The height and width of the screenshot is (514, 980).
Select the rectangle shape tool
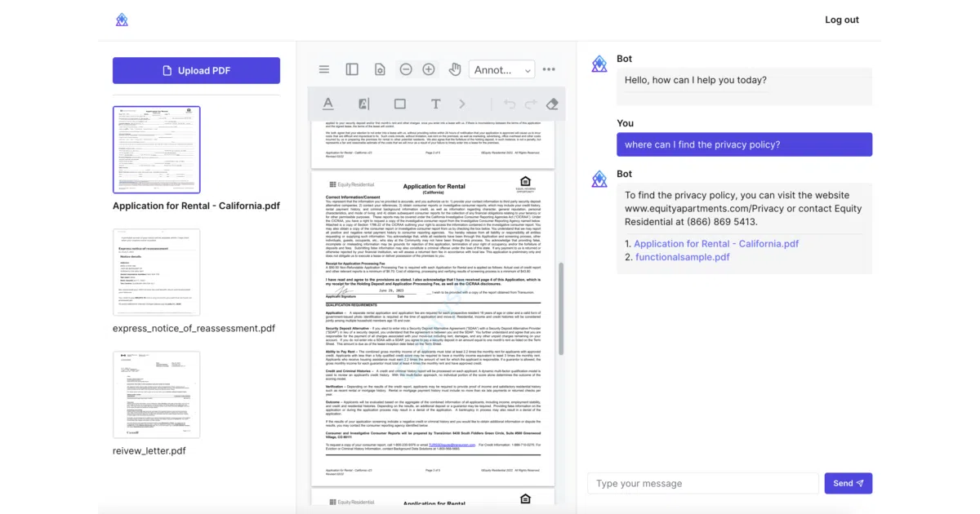(400, 104)
